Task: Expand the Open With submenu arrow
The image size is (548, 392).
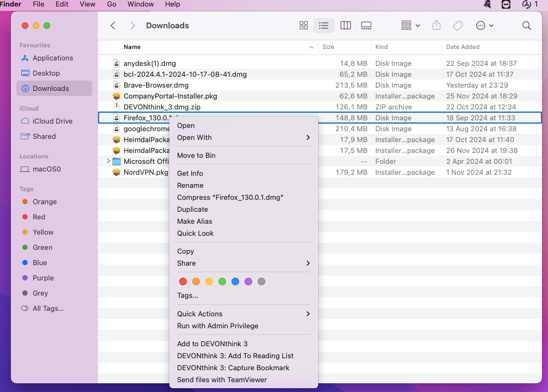Action: (x=308, y=138)
